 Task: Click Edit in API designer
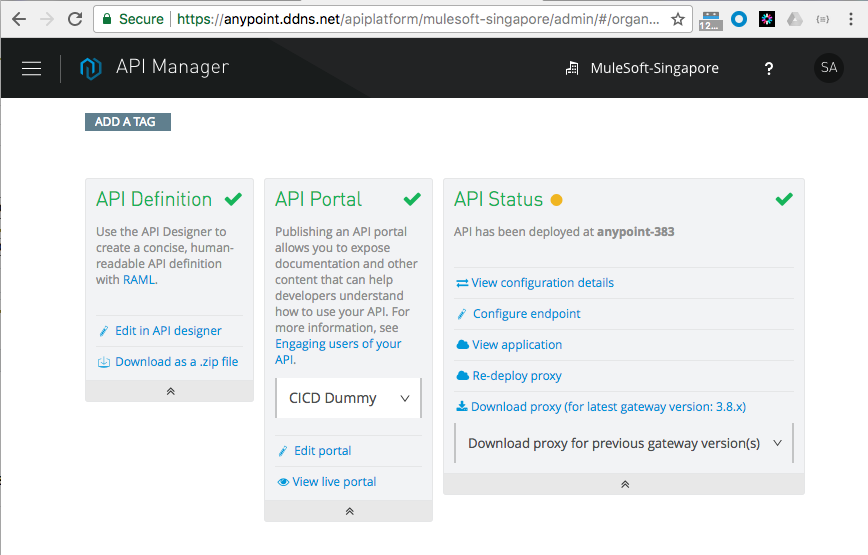[x=168, y=331]
